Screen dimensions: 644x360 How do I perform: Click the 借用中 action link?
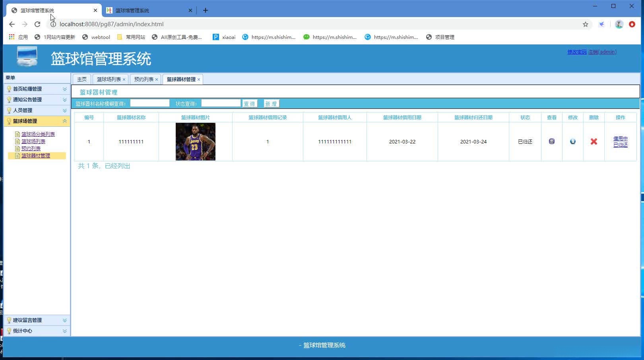(621, 139)
